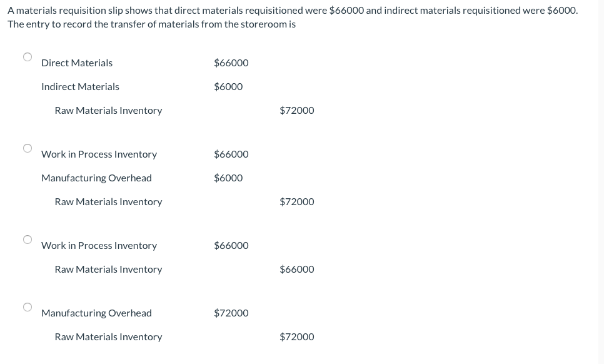Click the Indirect Materials label in first option
This screenshot has height=364, width=604.
(x=80, y=86)
